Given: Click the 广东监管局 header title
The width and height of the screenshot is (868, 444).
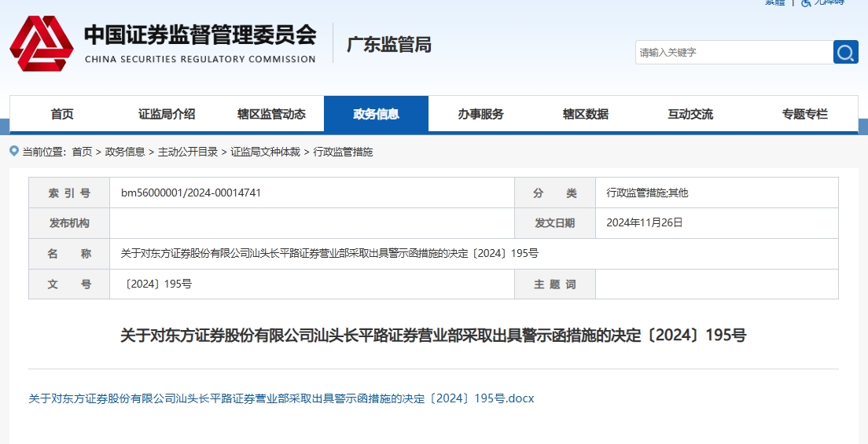Looking at the screenshot, I should (x=389, y=44).
